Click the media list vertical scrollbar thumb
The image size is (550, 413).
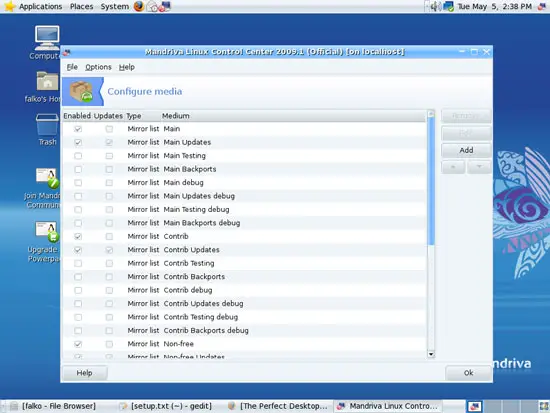pyautogui.click(x=431, y=181)
